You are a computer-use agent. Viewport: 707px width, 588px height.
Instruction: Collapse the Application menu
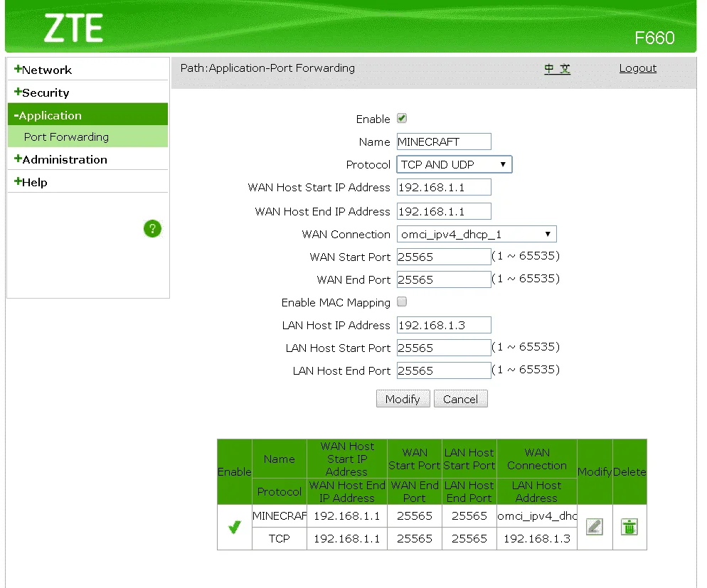click(x=87, y=115)
